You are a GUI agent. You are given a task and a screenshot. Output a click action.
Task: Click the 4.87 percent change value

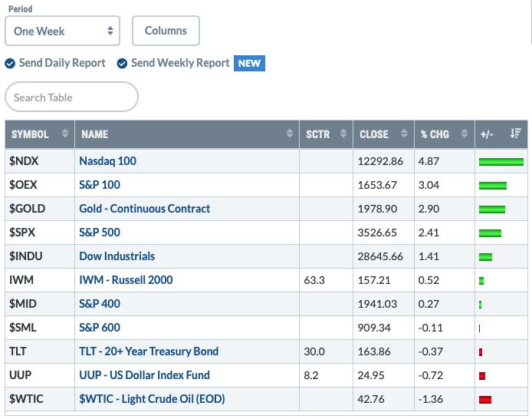point(429,161)
